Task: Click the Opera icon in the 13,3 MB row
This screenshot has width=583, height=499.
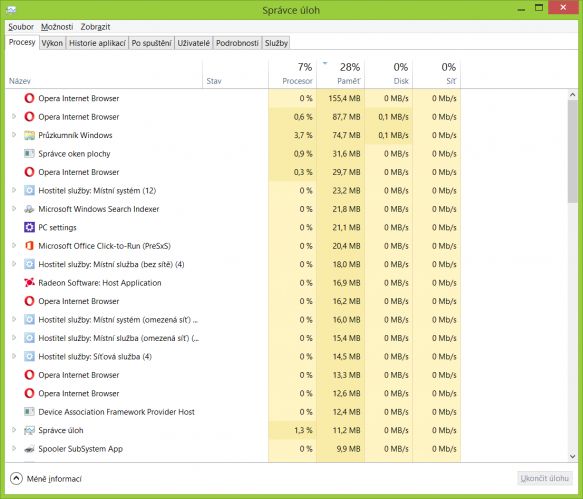Action: [x=29, y=375]
